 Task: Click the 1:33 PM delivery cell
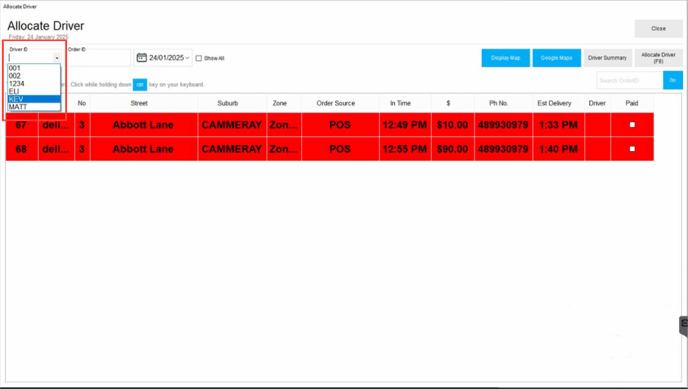point(559,125)
